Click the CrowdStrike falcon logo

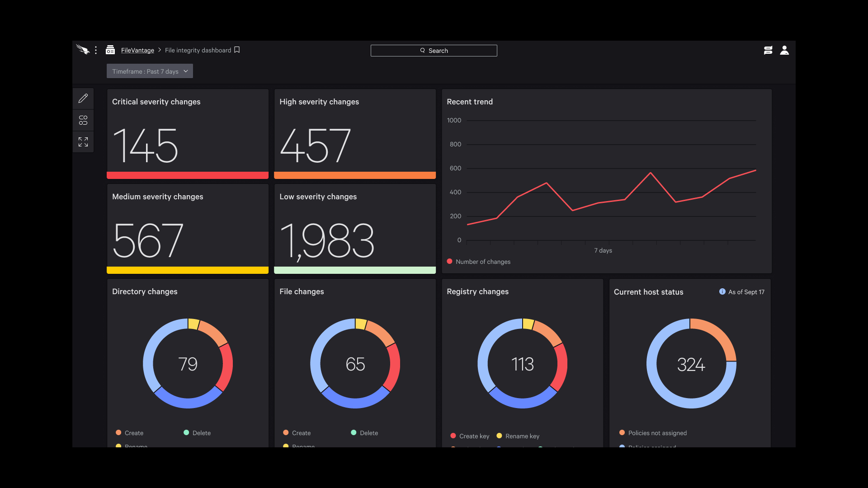(83, 50)
